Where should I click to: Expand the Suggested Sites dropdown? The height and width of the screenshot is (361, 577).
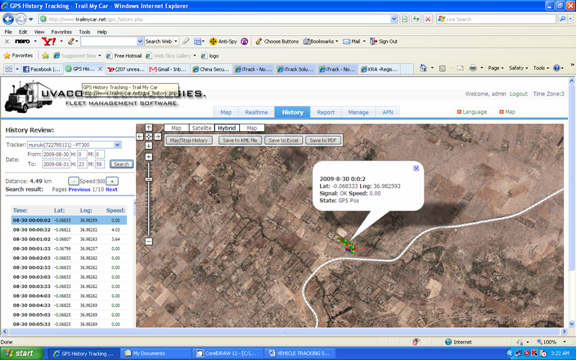[x=100, y=56]
